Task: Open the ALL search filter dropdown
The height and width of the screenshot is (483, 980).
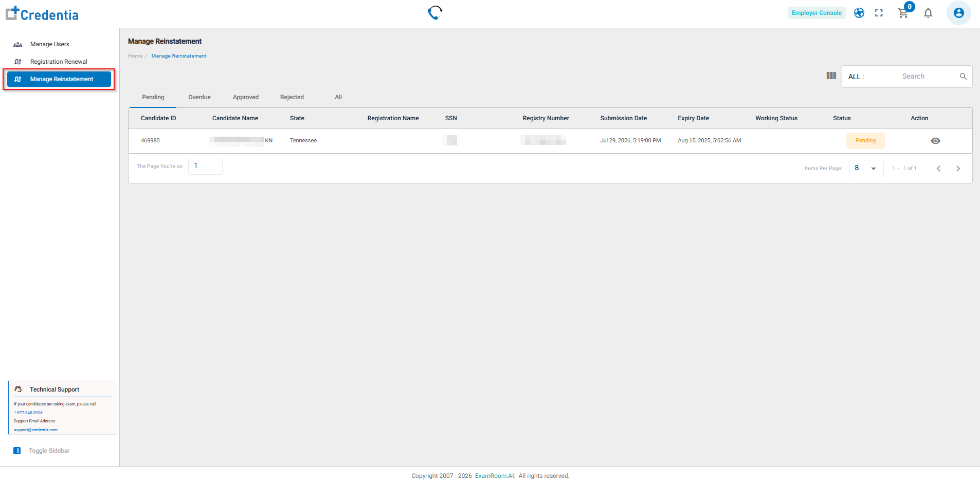Action: tap(856, 77)
